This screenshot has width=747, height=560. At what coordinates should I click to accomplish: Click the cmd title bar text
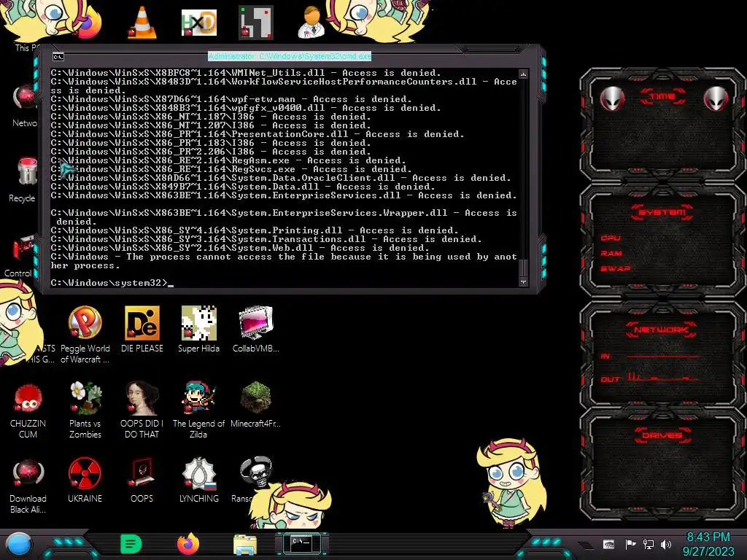289,56
